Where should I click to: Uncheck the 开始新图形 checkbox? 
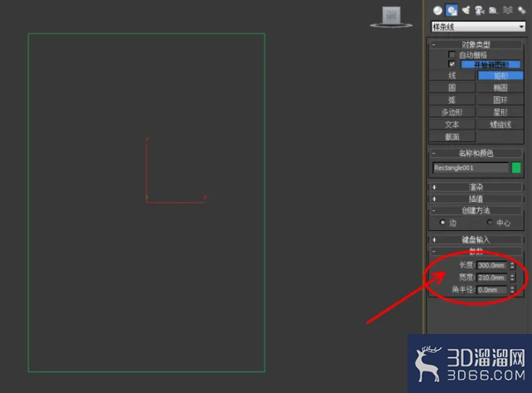[451, 64]
